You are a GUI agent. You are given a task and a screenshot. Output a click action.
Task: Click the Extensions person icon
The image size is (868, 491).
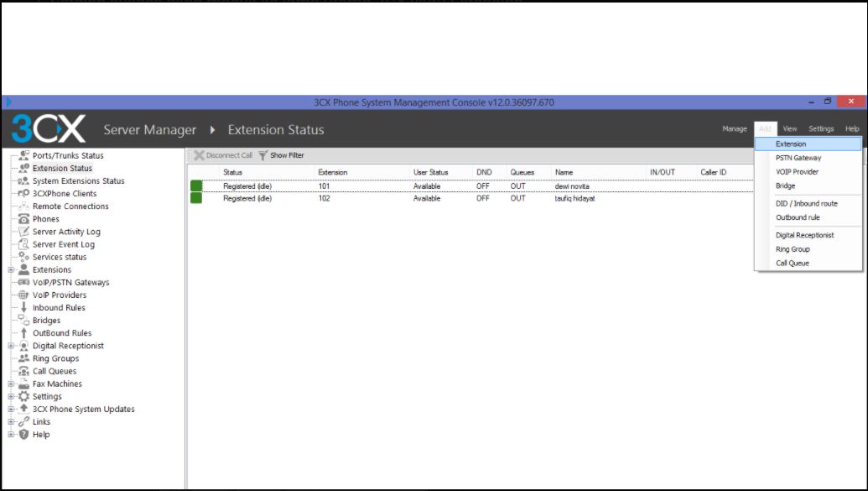coord(23,269)
